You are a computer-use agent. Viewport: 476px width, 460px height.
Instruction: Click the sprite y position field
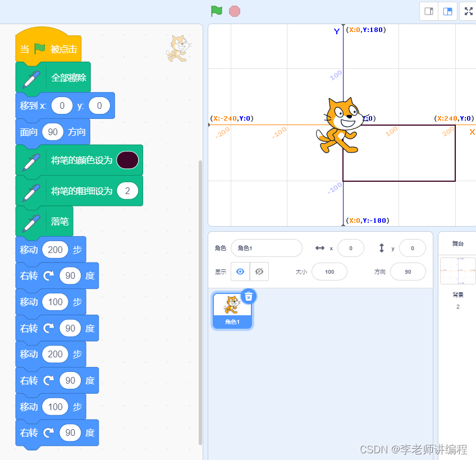(x=412, y=248)
